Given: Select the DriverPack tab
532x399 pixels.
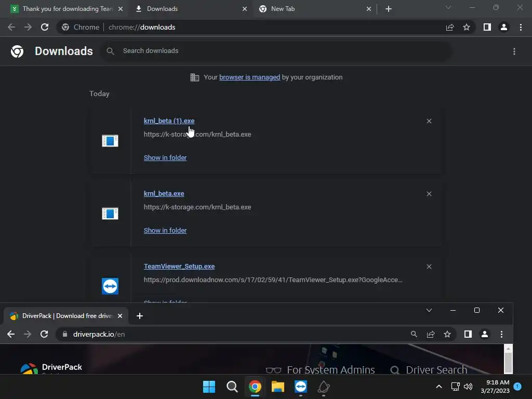Looking at the screenshot, I should pos(66,316).
